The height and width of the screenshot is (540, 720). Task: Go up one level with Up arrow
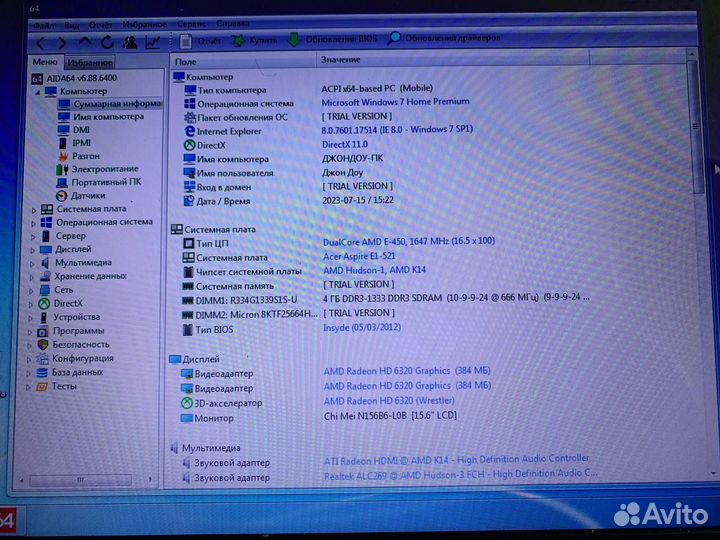click(x=84, y=43)
